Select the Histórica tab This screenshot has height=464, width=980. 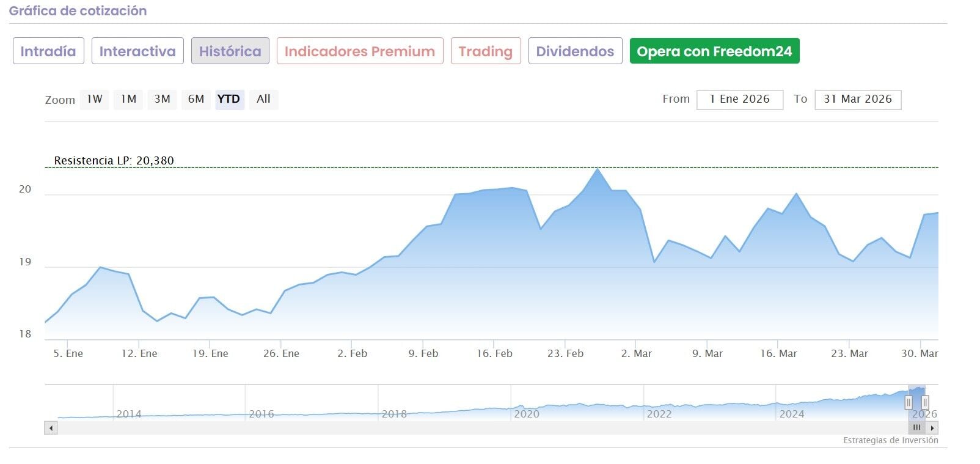click(230, 51)
